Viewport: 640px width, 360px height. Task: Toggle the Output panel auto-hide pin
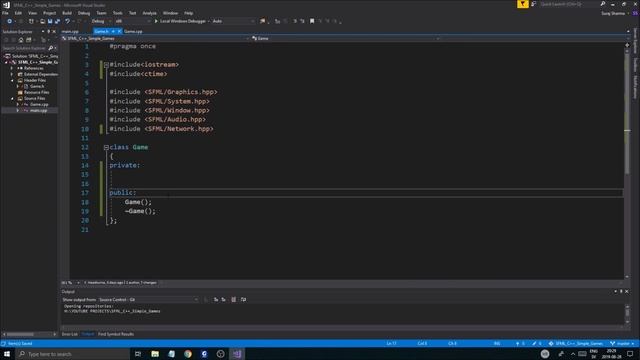tap(621, 291)
